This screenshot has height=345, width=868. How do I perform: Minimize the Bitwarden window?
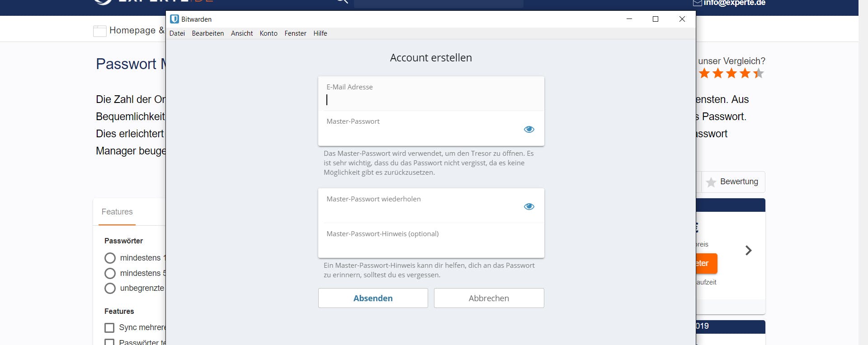click(629, 19)
